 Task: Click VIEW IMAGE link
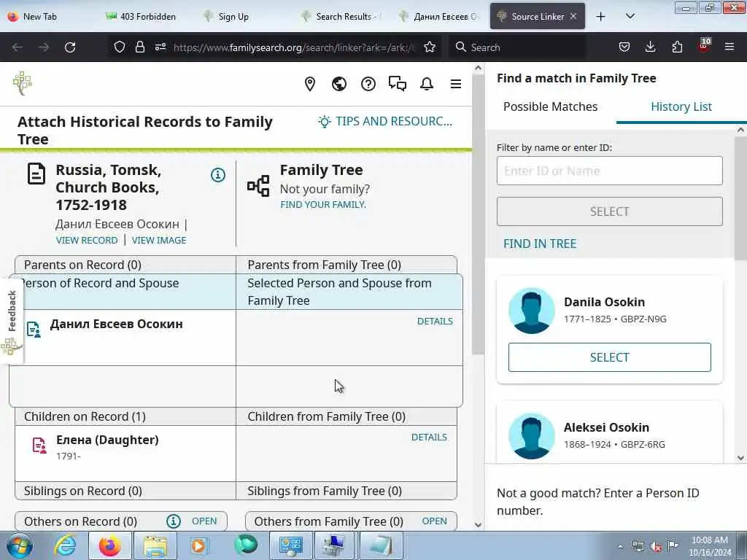[x=159, y=241]
